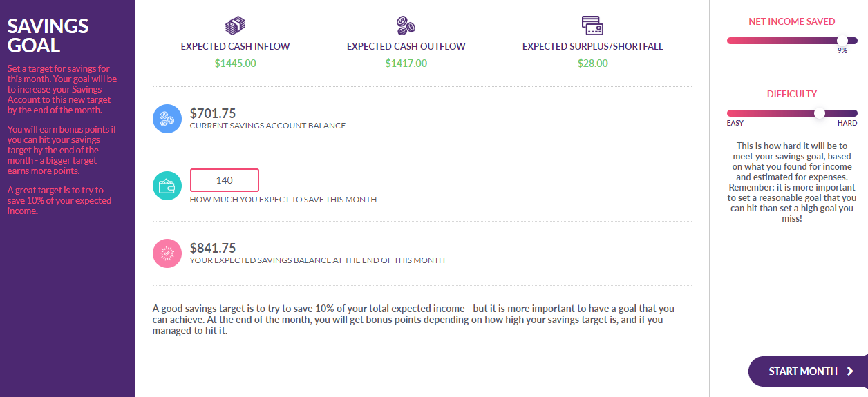Click the Net Income Saved slider handle

[x=842, y=41]
